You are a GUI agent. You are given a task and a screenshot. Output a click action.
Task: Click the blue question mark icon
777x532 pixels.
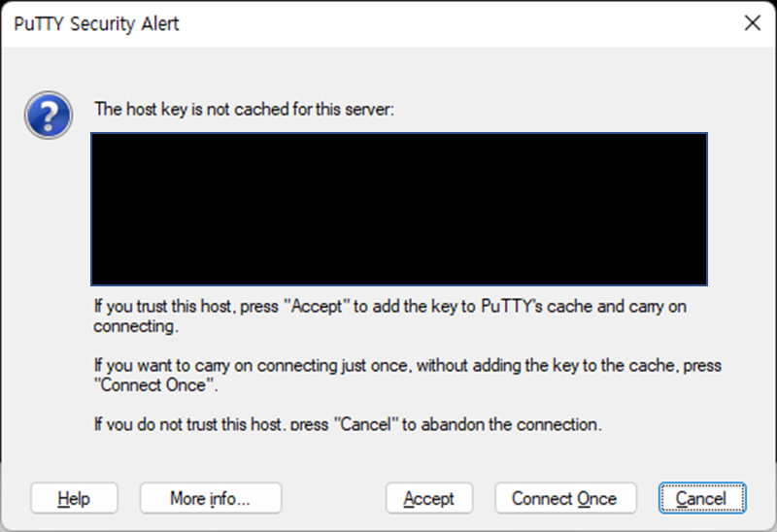pyautogui.click(x=49, y=115)
